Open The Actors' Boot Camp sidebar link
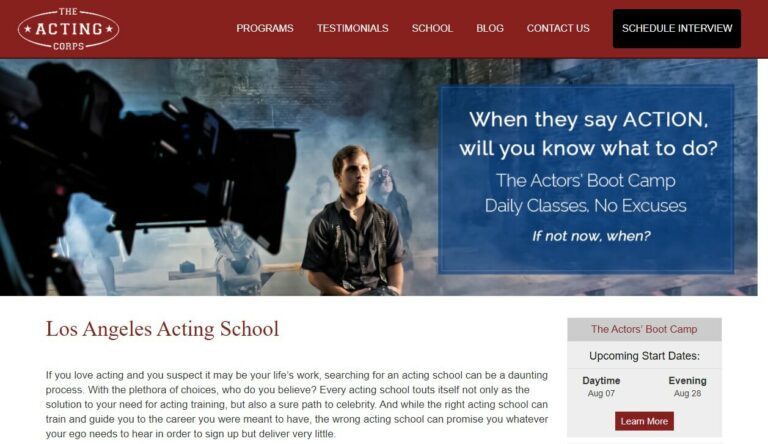 click(644, 329)
